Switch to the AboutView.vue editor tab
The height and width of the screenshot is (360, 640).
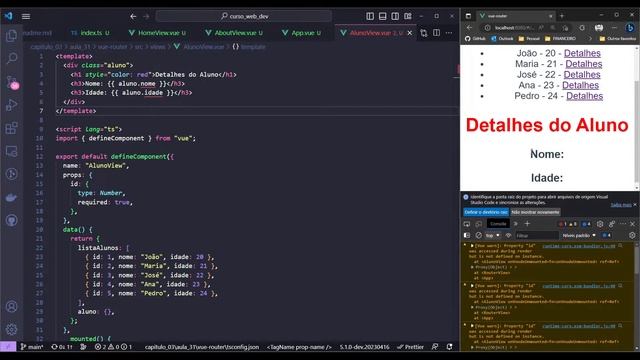tap(234, 33)
